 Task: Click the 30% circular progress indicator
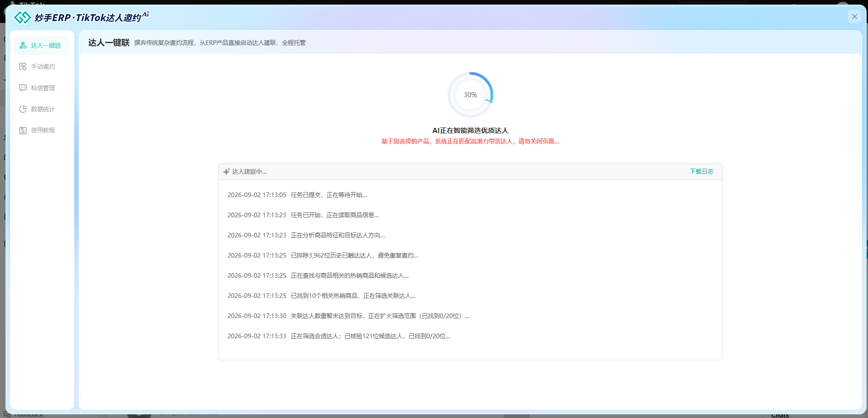click(x=470, y=95)
